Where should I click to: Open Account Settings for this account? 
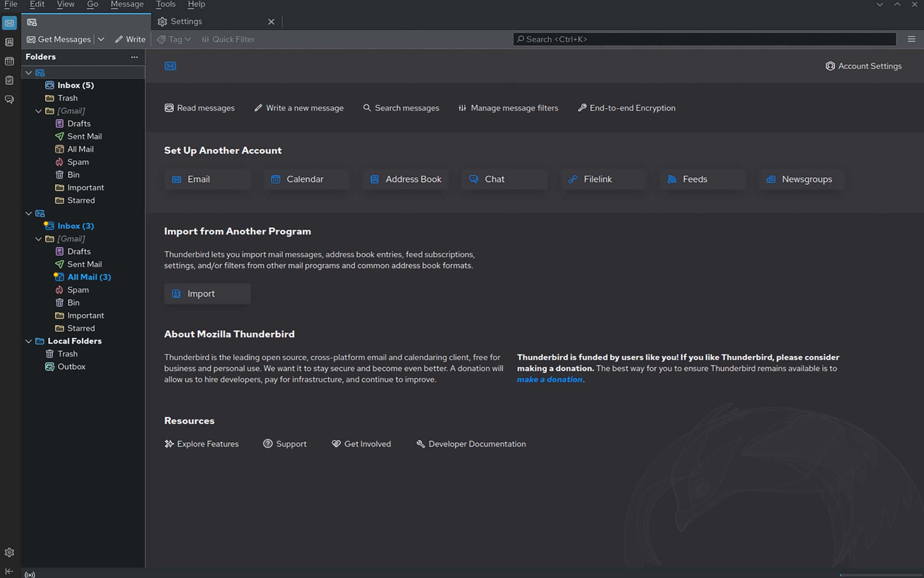(x=863, y=66)
